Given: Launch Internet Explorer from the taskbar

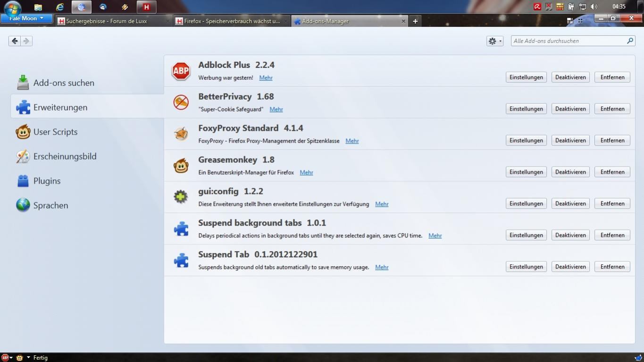Looking at the screenshot, I should tap(60, 7).
